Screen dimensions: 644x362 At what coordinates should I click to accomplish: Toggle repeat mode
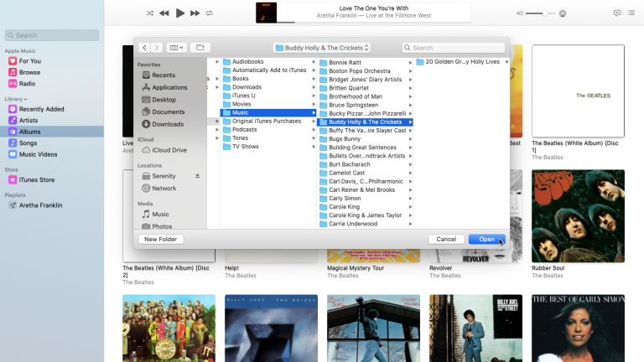coord(210,13)
